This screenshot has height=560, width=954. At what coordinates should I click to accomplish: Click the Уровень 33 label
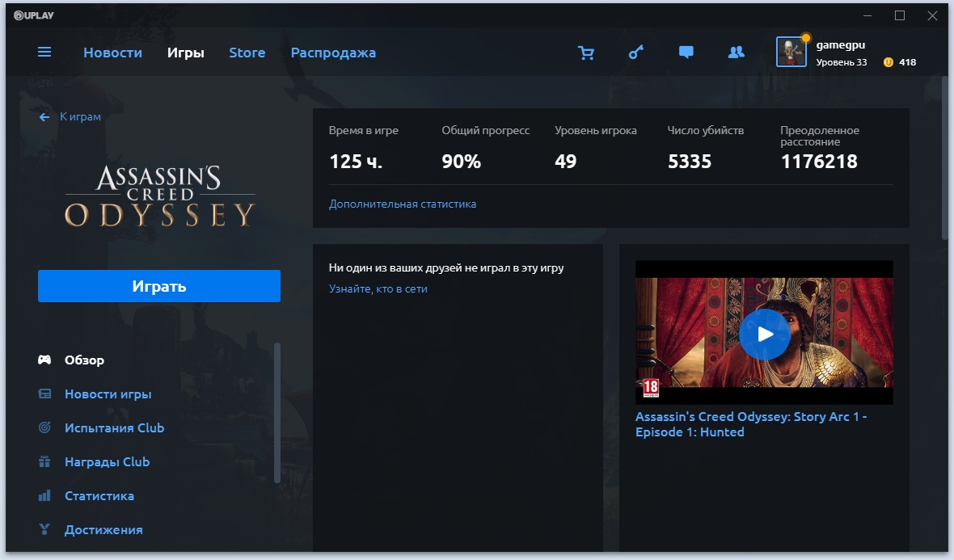[842, 62]
